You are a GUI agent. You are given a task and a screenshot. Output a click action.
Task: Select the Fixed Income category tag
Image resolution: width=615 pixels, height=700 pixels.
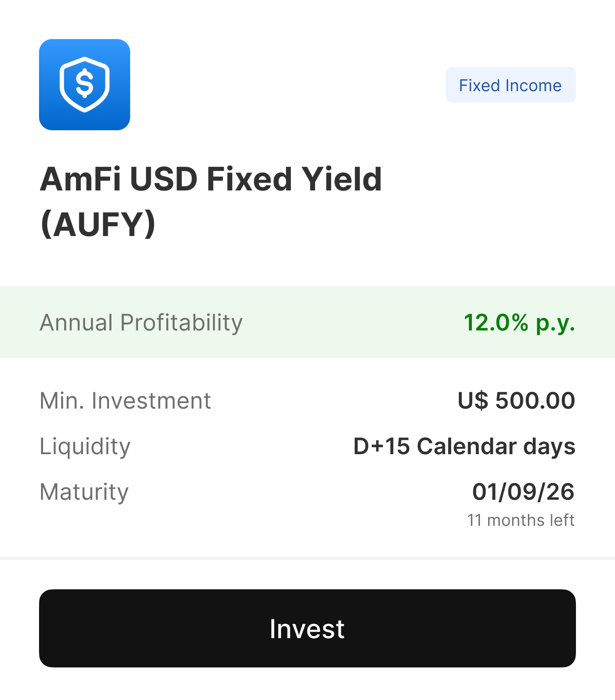(x=510, y=85)
